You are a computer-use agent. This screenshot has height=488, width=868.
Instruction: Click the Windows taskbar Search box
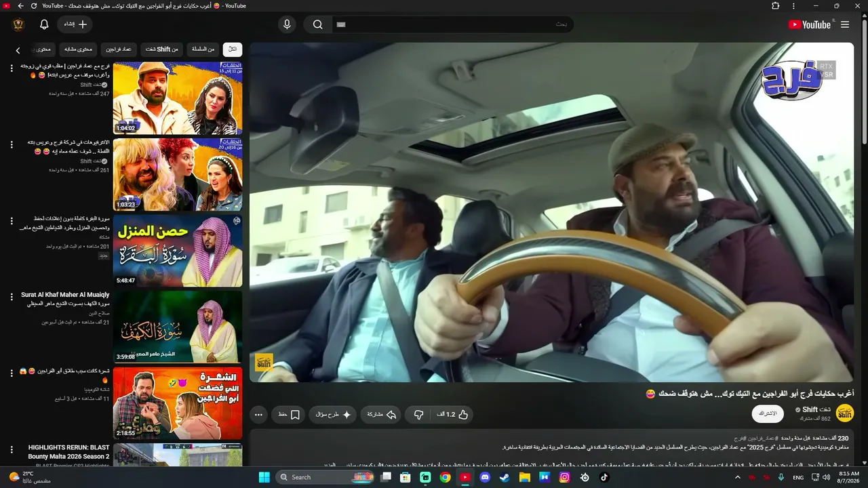point(325,477)
